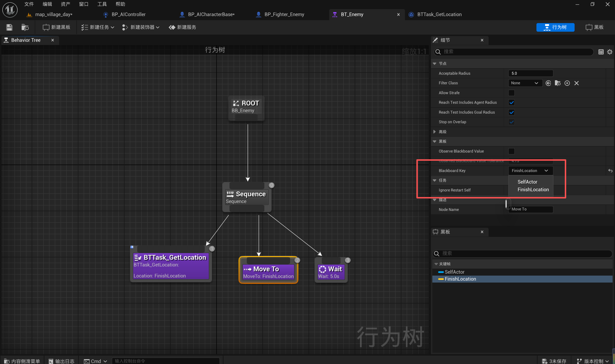
Task: Reset Blackboard Key to default arrow
Action: pos(610,171)
